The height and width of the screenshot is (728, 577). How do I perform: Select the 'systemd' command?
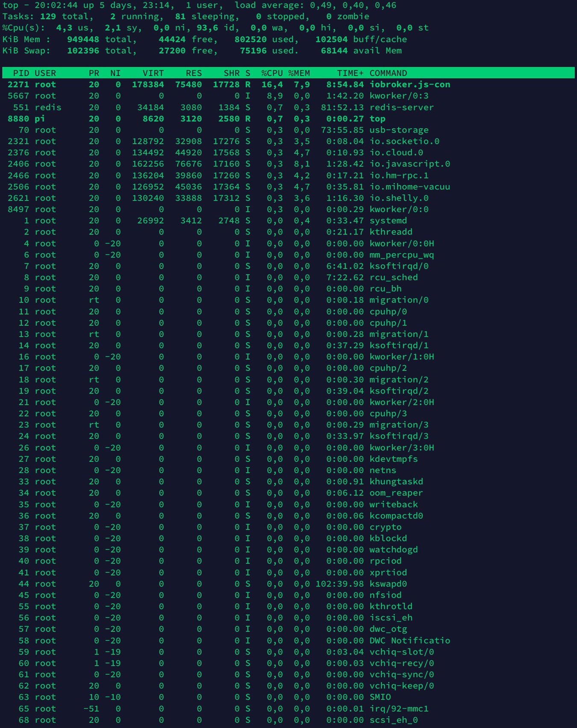pyautogui.click(x=388, y=221)
